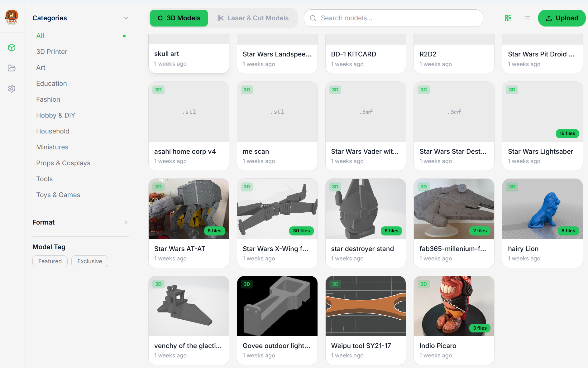
Task: Click the 30 files badge on X-Wing card
Action: point(301,231)
